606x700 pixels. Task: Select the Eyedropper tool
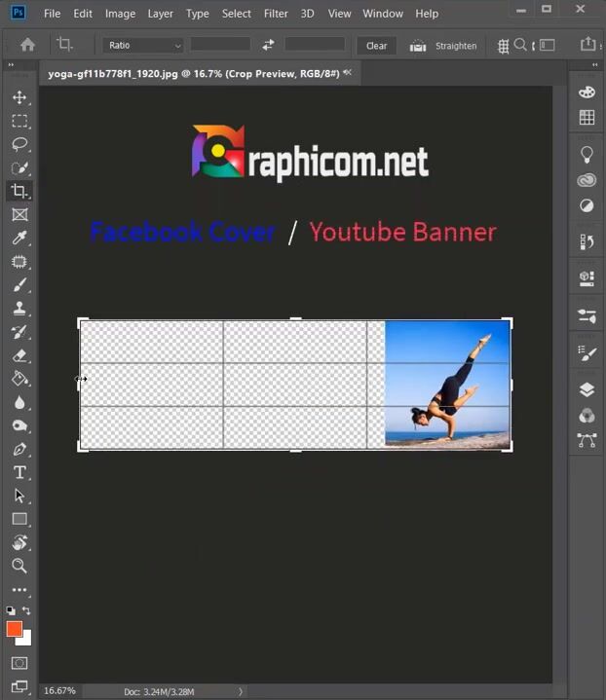19,238
